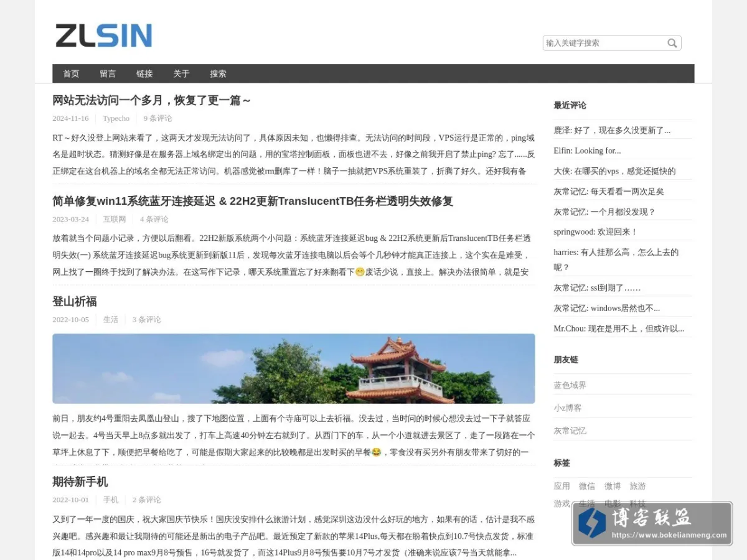Click the search magnifier icon
This screenshot has height=560, width=747.
[672, 43]
